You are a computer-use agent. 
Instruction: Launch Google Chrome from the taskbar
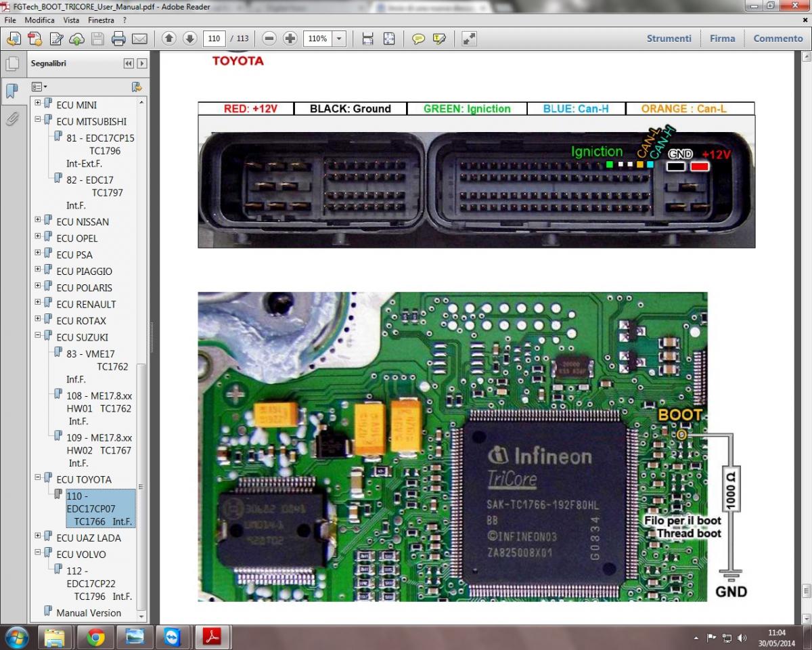pos(95,637)
